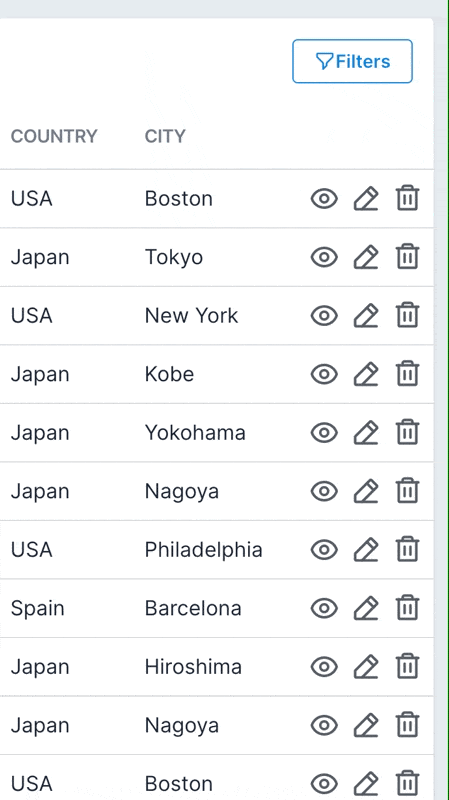The image size is (449, 800).
Task: Open the Filters panel
Action: (352, 61)
